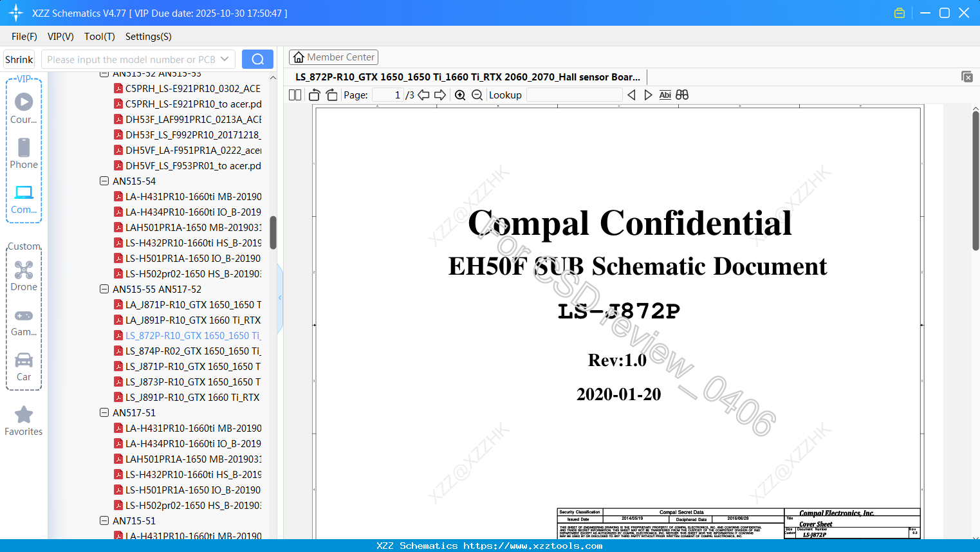980x552 pixels.
Task: Open the Member Center
Action: (x=333, y=57)
